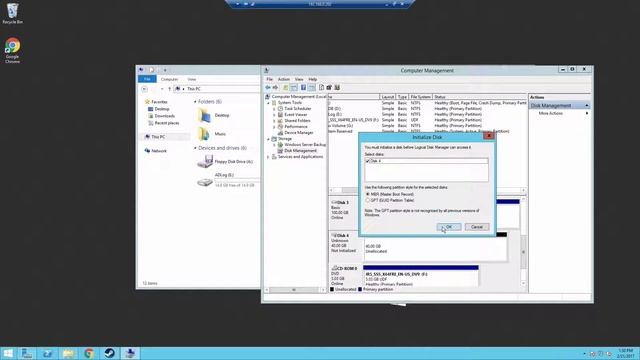Select Downloads under Favorites in Explorer
The image size is (640, 360).
tap(164, 116)
